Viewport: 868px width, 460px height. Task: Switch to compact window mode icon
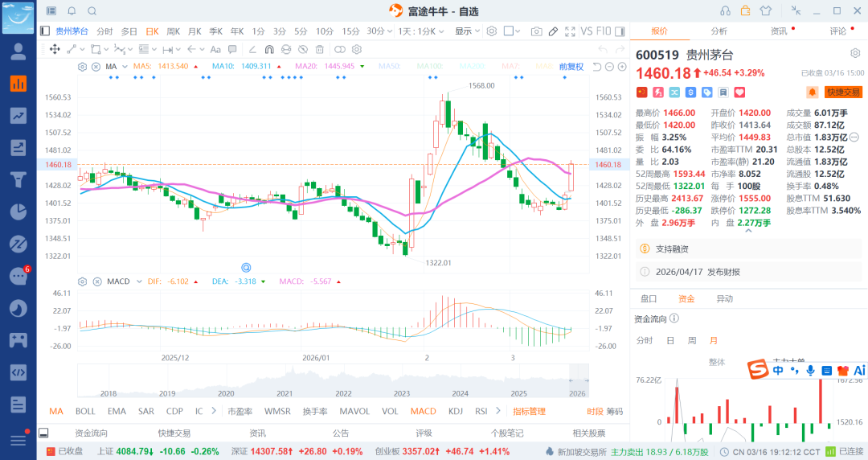pyautogui.click(x=796, y=10)
